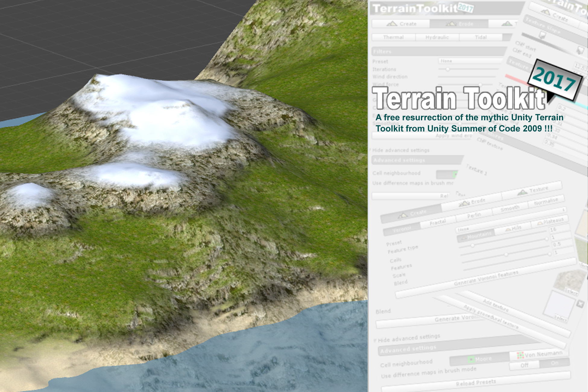Screen dimensions: 588x392
Task: Open the Erode tab above the Hydraulic button
Action: (459, 24)
